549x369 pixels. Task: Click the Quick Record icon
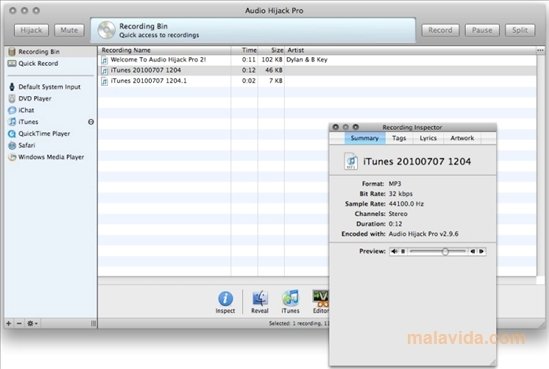point(12,63)
